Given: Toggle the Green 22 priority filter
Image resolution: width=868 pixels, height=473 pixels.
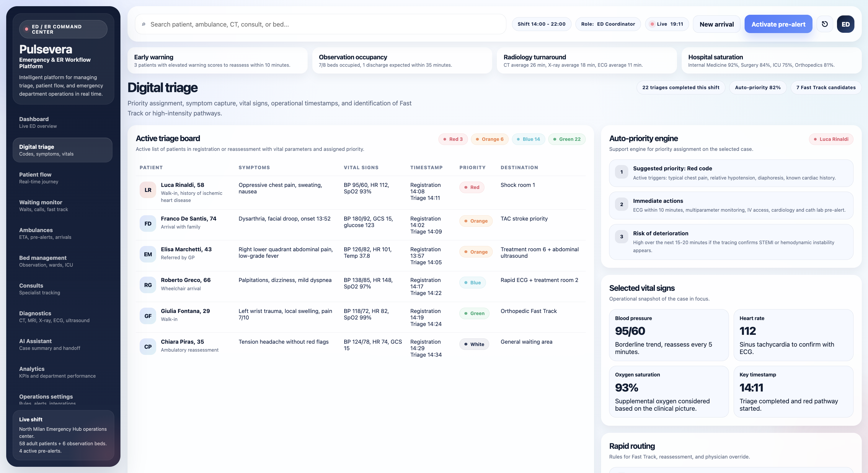Looking at the screenshot, I should [x=567, y=139].
